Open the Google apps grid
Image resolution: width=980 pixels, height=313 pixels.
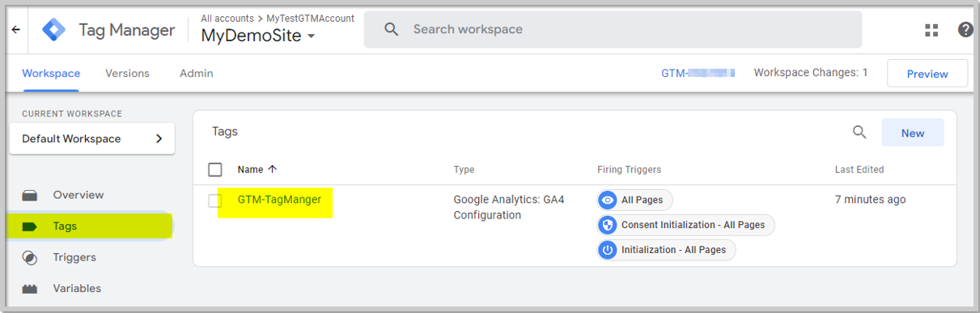(x=931, y=30)
